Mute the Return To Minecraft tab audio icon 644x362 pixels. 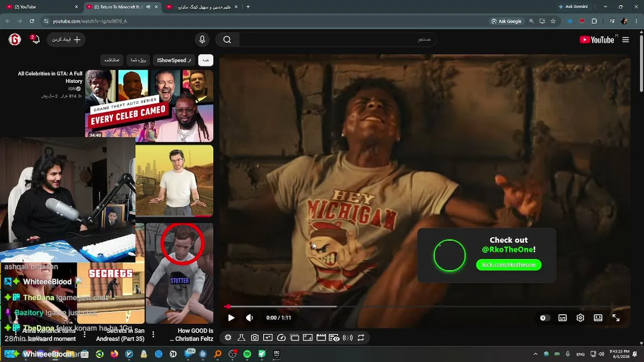pos(148,7)
